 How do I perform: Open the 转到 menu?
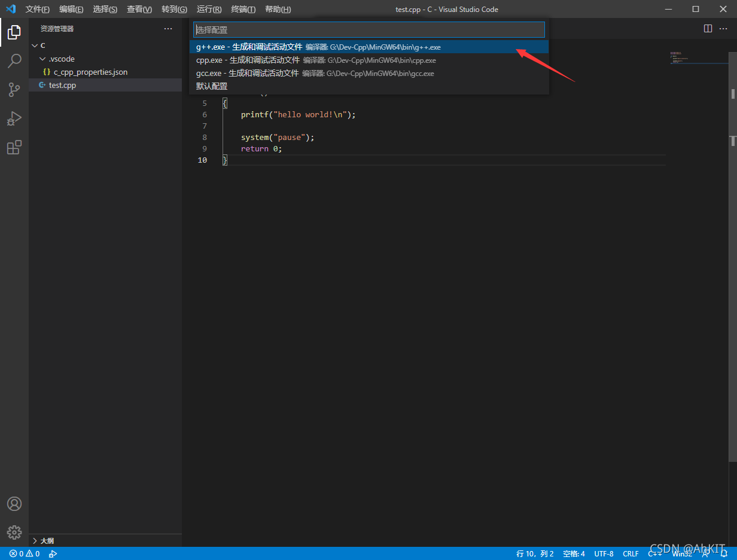(174, 9)
